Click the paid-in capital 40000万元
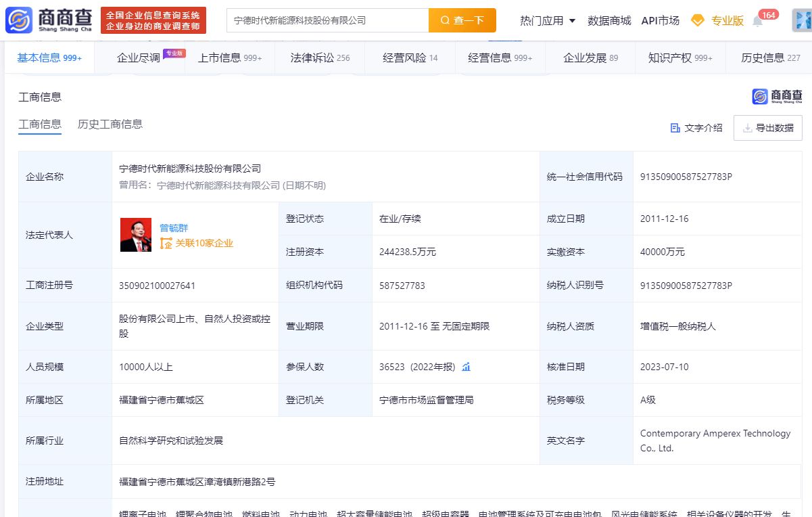 tap(663, 252)
